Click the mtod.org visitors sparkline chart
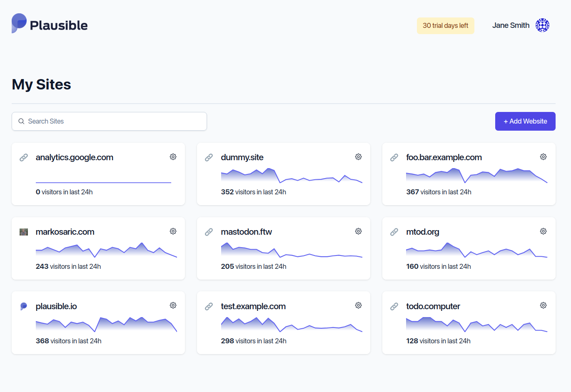The height and width of the screenshot is (392, 571). click(476, 251)
